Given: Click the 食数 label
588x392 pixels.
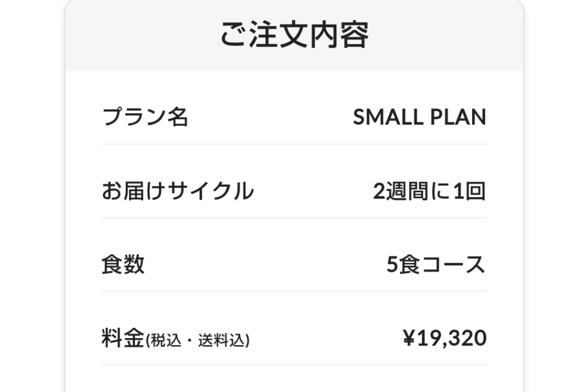Looking at the screenshot, I should click(x=123, y=265).
